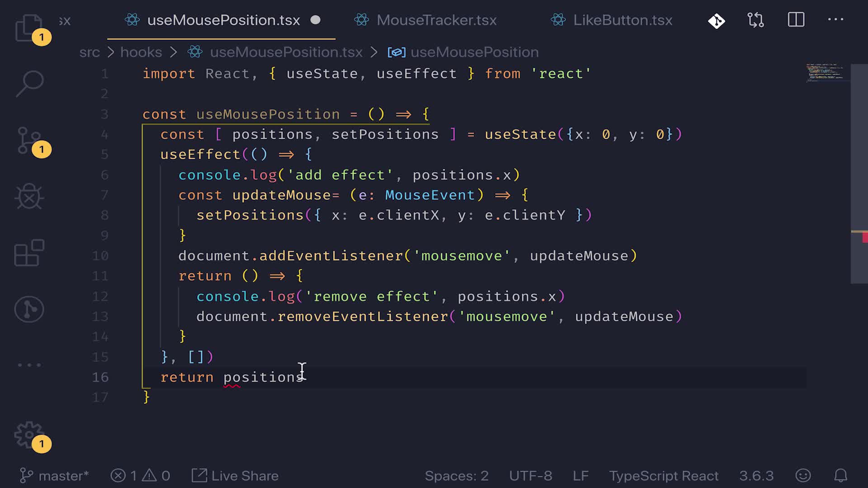The image size is (868, 488).
Task: Show additional views in activity bar
Action: tap(29, 365)
